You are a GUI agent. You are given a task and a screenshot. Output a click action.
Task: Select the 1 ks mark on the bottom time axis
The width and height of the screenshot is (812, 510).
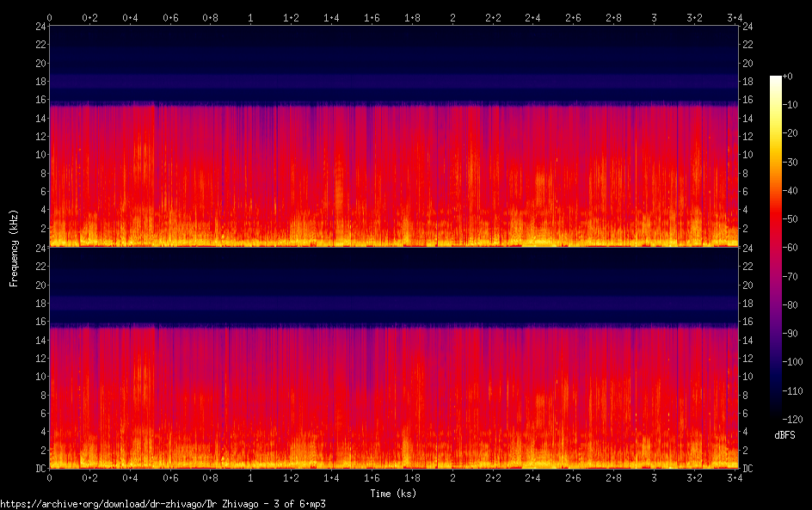tap(250, 478)
